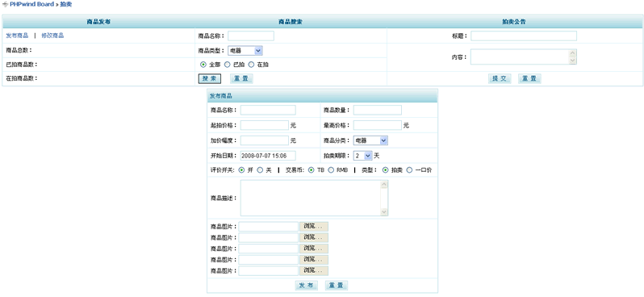Select the 在拍 radio option
The width and height of the screenshot is (644, 297).
(x=251, y=65)
